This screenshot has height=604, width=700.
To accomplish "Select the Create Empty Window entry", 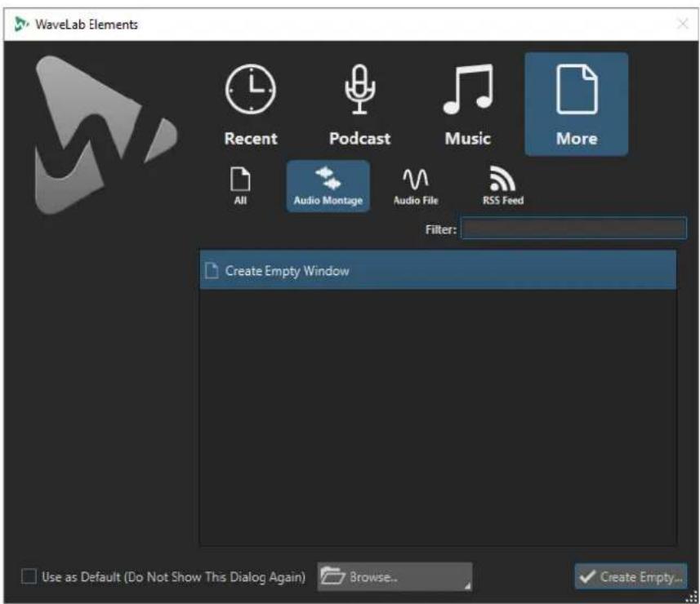I will [x=438, y=270].
